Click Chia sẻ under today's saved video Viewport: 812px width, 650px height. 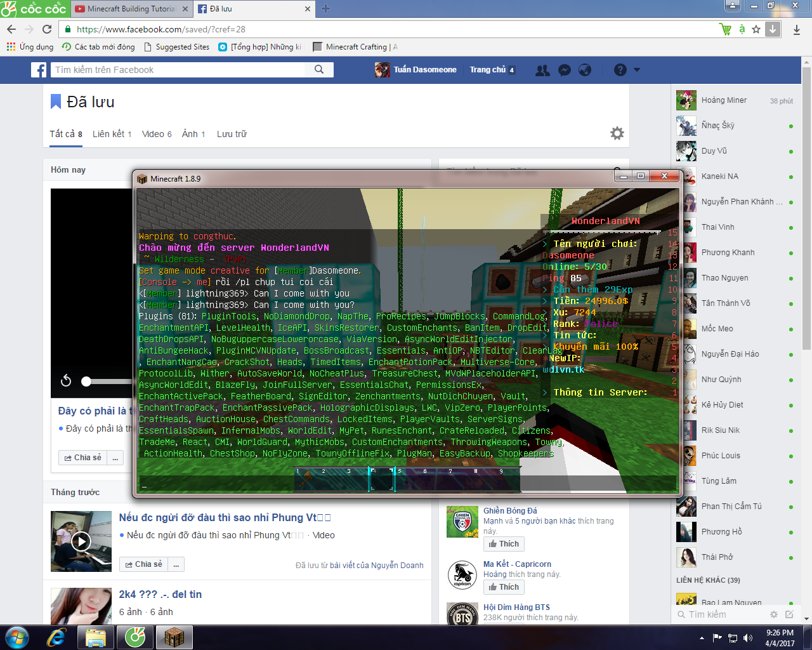(x=82, y=458)
